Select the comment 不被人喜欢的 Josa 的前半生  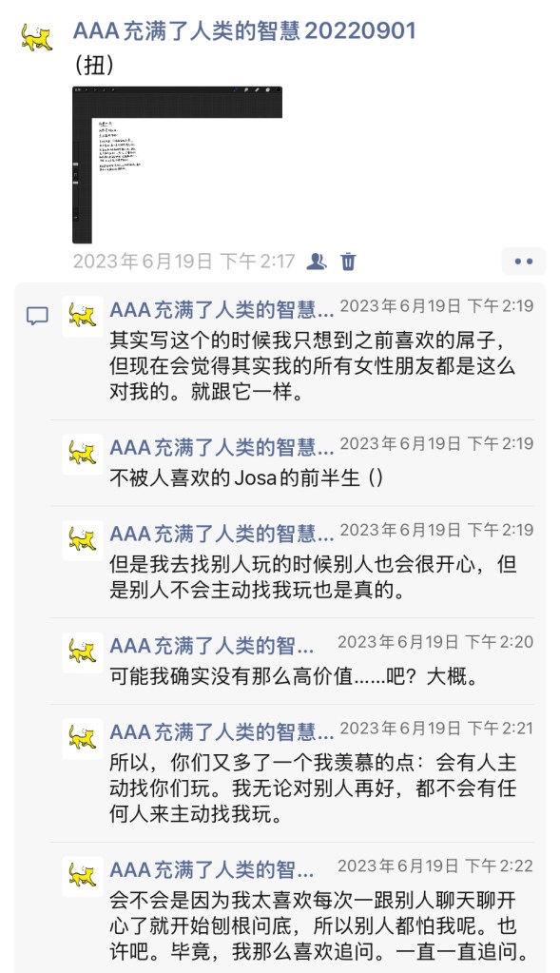[x=246, y=477]
